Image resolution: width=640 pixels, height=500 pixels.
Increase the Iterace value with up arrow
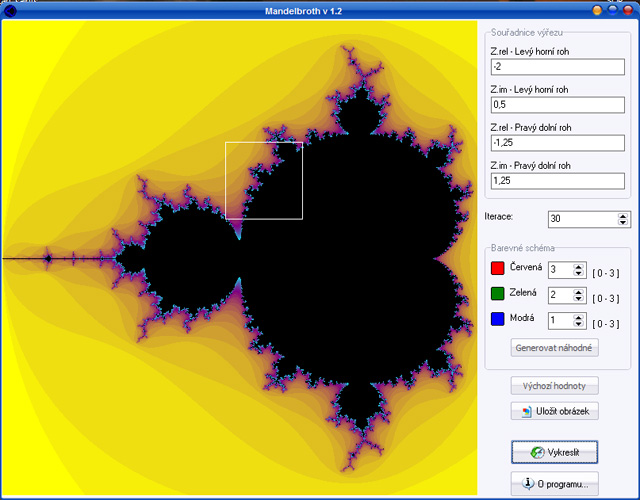point(623,214)
